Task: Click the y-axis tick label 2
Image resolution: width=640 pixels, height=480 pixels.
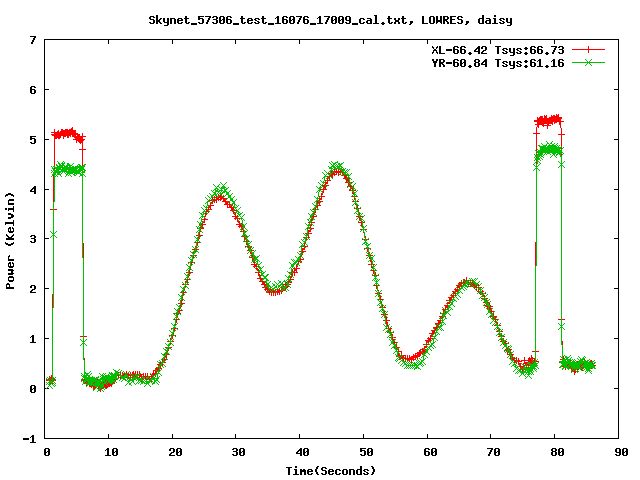Action: coord(33,289)
